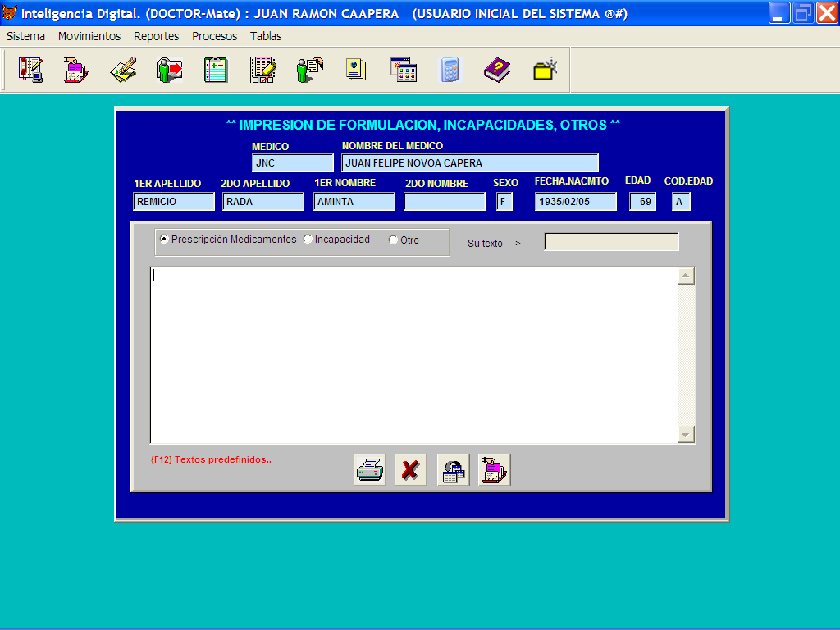840x630 pixels.
Task: Open the blue calculator toolbar icon
Action: pyautogui.click(x=450, y=70)
